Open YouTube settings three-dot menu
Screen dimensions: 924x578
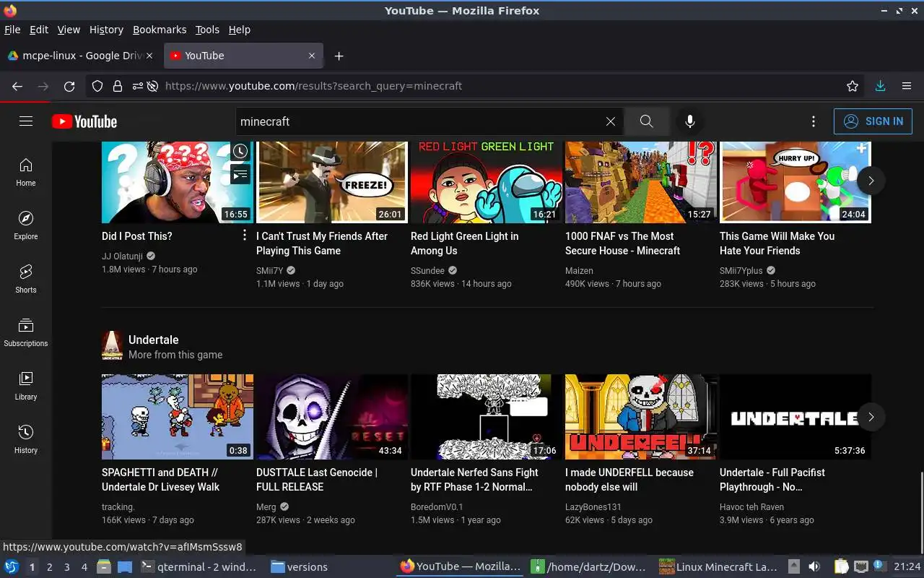click(x=814, y=121)
